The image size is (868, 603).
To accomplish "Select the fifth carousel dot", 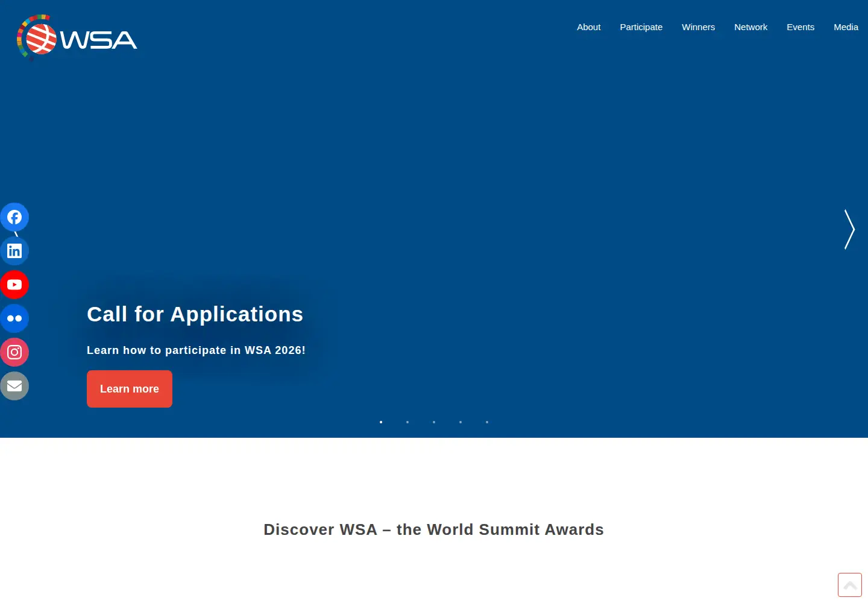I will (x=487, y=422).
